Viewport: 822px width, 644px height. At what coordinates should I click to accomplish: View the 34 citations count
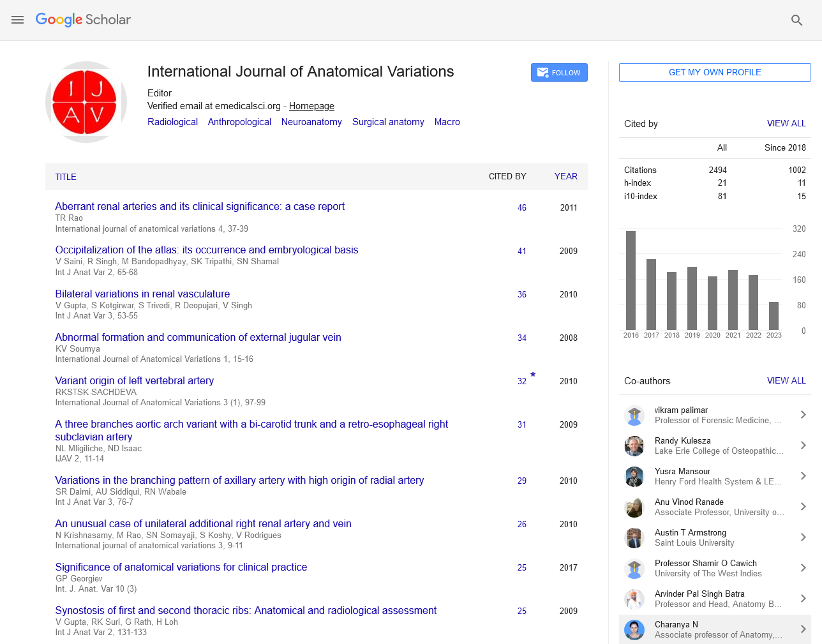522,338
